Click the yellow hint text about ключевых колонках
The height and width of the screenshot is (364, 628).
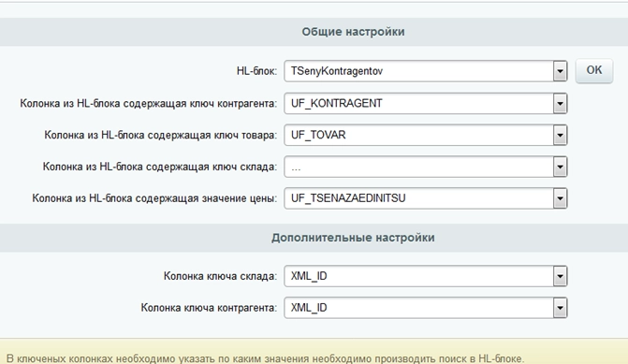(265, 358)
